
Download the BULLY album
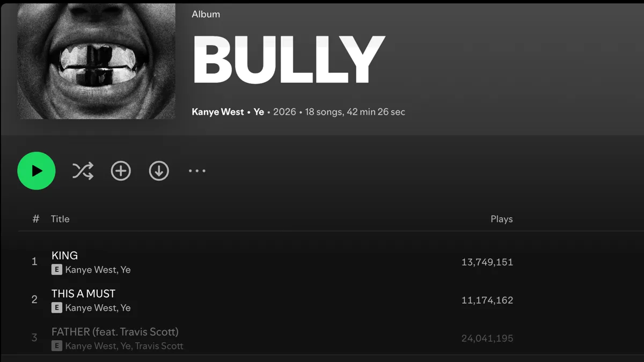click(x=159, y=171)
